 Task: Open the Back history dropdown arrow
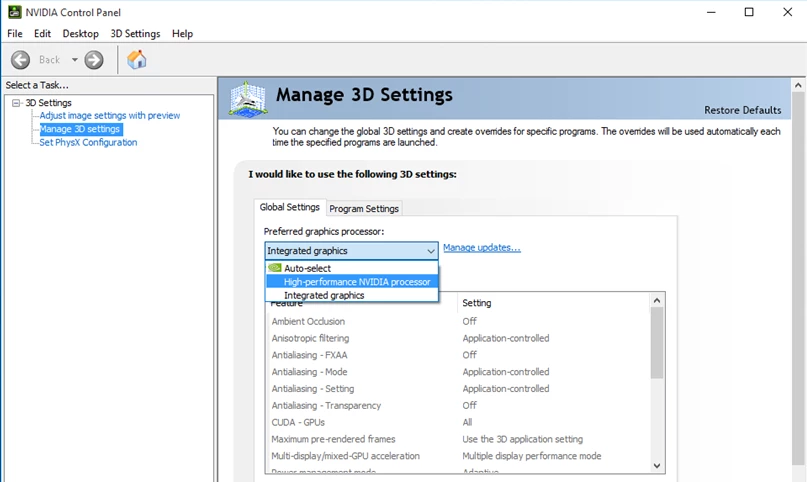point(75,60)
